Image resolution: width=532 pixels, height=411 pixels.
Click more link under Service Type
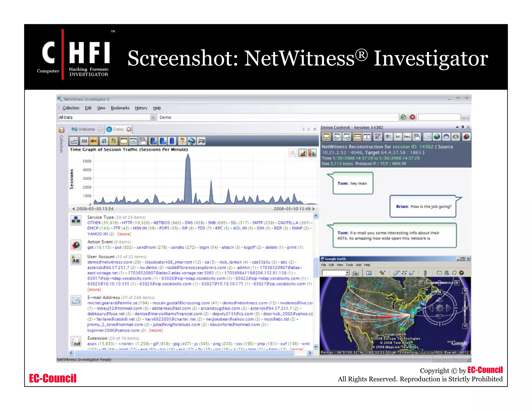pos(124,234)
